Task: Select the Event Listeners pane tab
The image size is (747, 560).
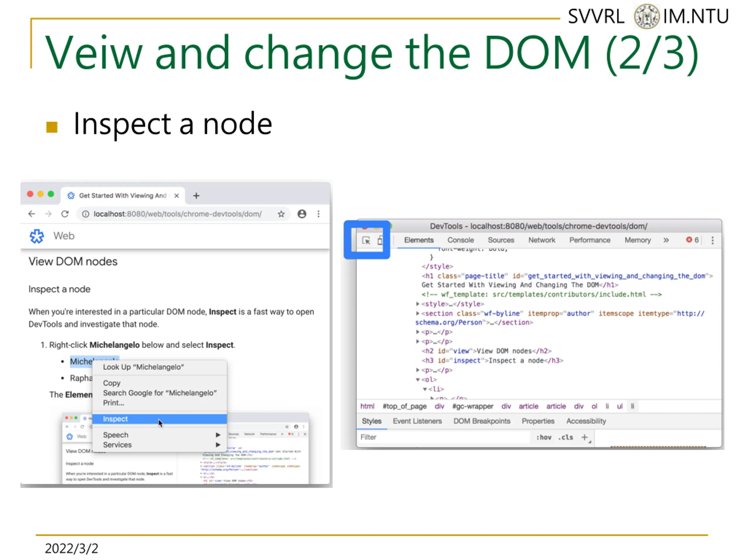Action: coord(417,421)
